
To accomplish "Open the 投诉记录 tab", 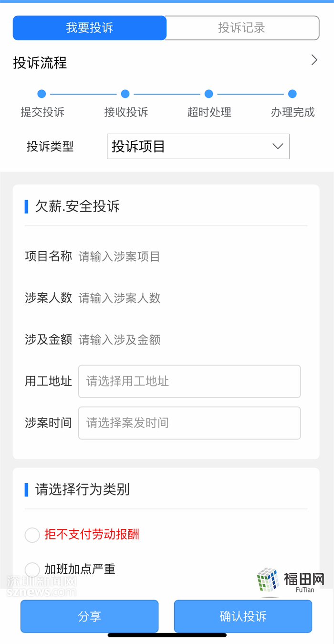I will 242,28.
